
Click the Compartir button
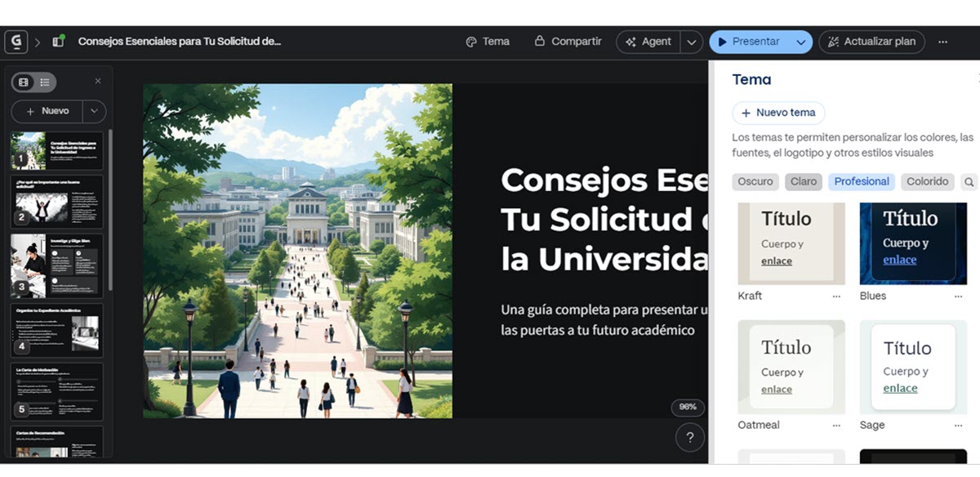coord(568,42)
